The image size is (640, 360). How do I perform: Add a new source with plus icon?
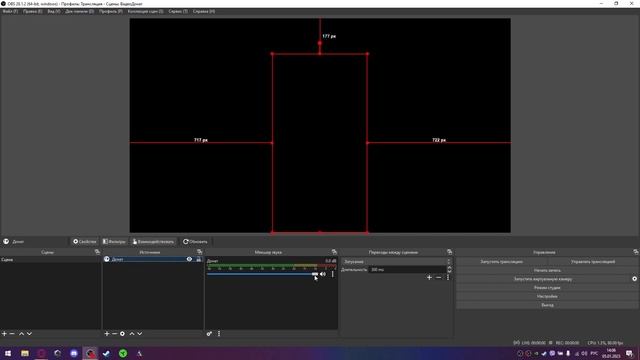[x=107, y=333]
